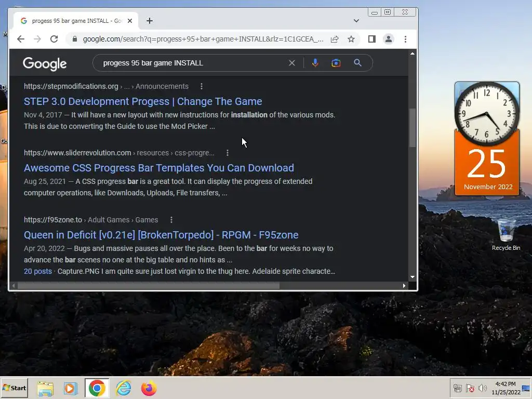Open the Windows Start menu
Screen dimensions: 532x399
point(14,388)
